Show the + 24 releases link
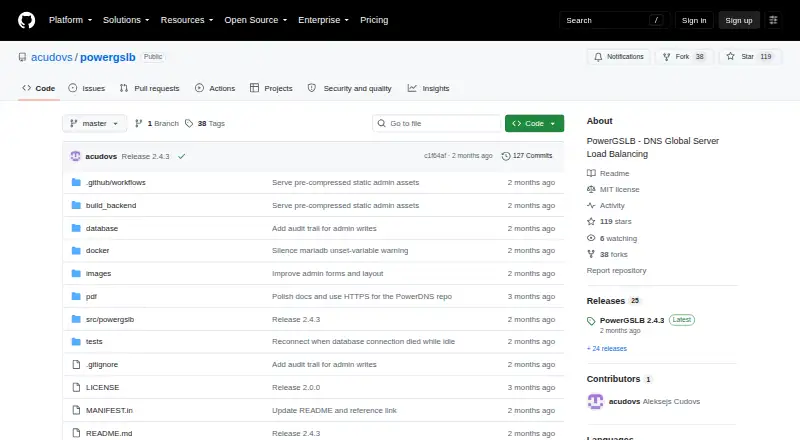800x440 pixels. click(607, 349)
